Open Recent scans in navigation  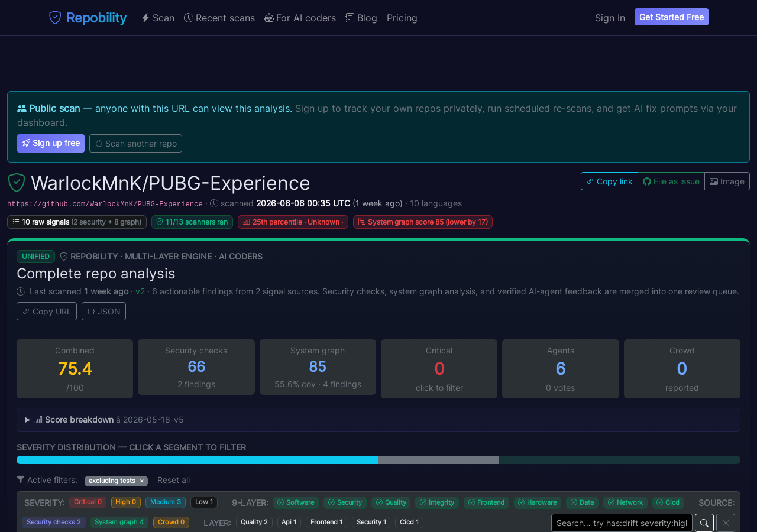coord(219,18)
